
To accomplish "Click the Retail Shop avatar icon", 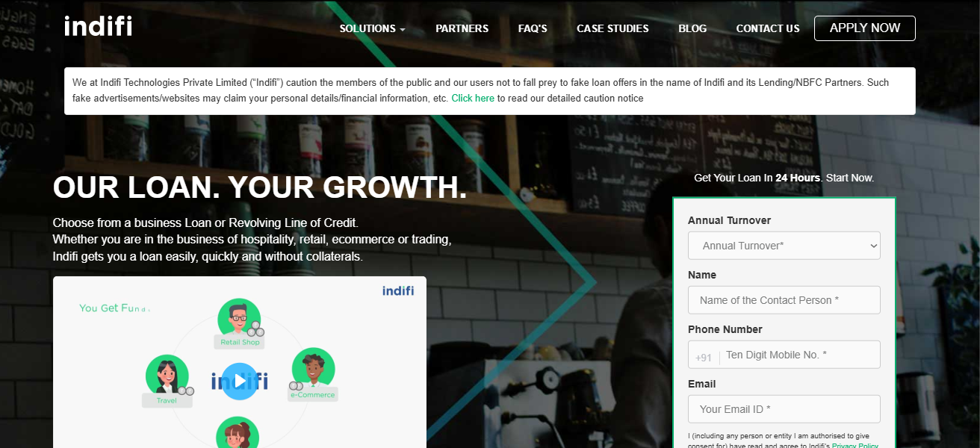I will pos(239,320).
